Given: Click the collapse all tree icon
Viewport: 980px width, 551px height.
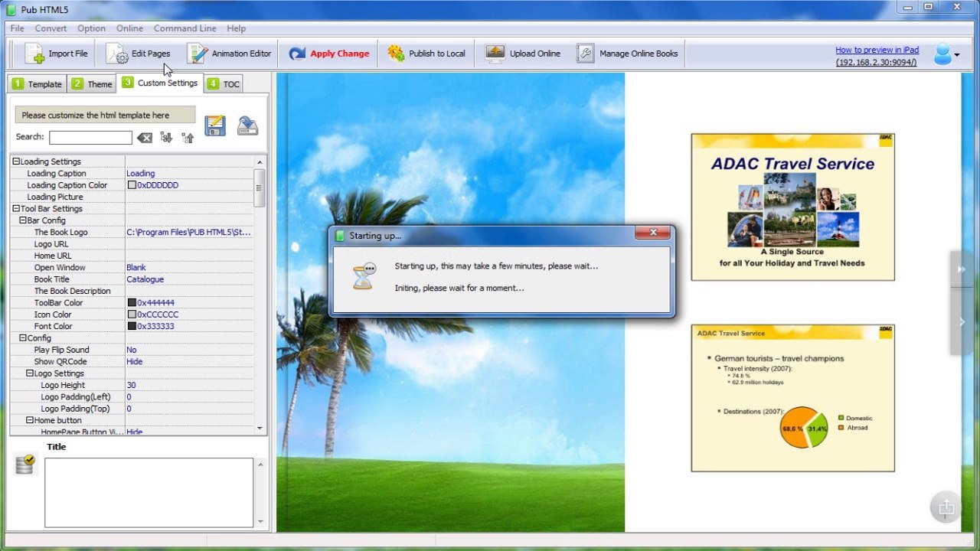Looking at the screenshot, I should 188,138.
